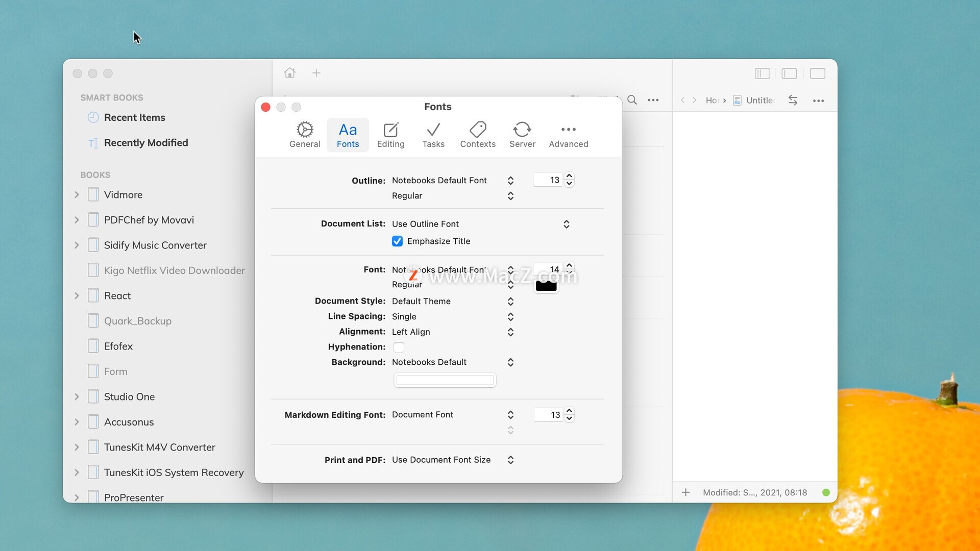Viewport: 980px width, 551px height.
Task: Click the Home icon in the toolbar
Action: (x=290, y=73)
